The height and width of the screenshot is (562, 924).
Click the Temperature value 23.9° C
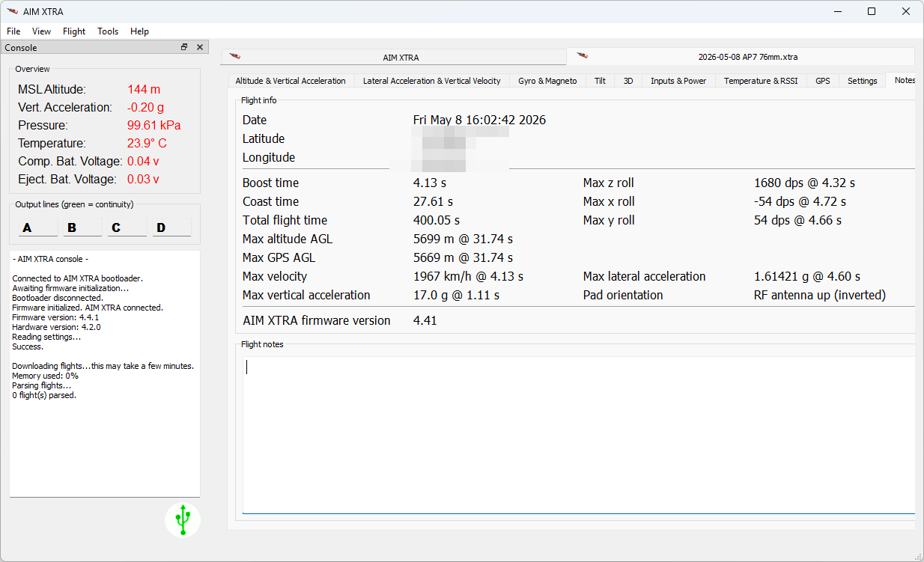147,143
